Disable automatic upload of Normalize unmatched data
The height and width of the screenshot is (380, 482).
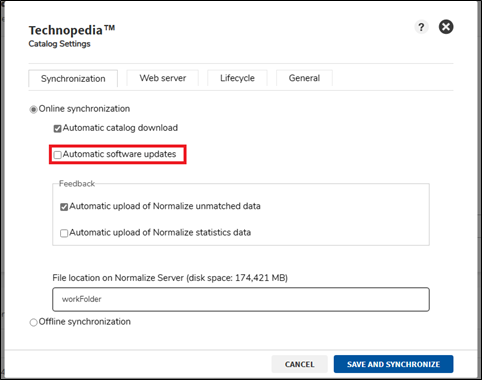click(x=64, y=207)
